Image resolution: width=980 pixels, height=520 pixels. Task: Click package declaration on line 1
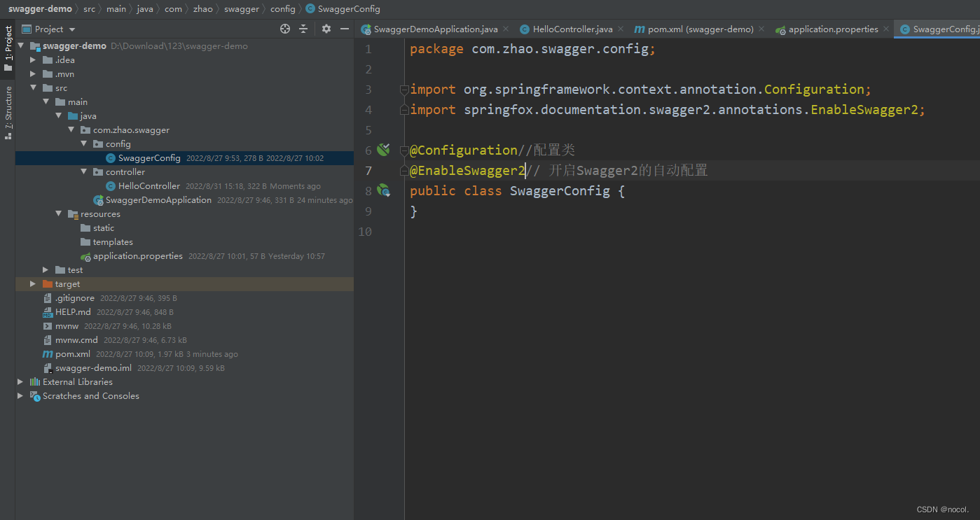[x=533, y=49]
